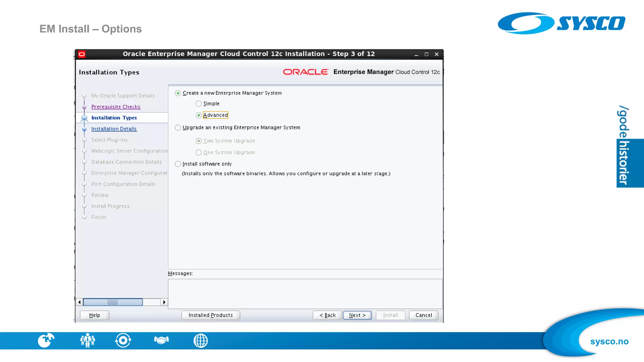The image size is (644, 362).
Task: Click the disabled Install button
Action: 391,315
